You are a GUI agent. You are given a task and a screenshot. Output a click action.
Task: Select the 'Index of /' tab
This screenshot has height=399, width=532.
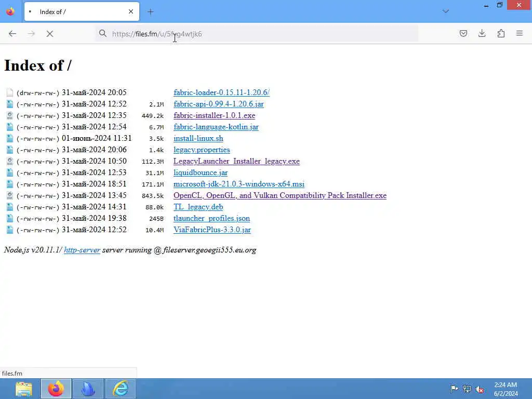tap(82, 12)
